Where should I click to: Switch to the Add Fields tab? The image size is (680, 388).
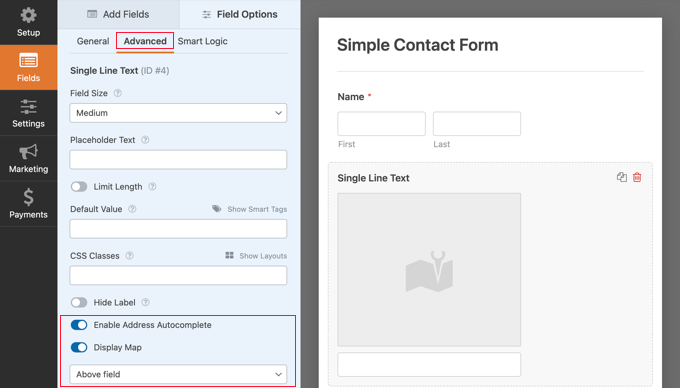tap(118, 14)
